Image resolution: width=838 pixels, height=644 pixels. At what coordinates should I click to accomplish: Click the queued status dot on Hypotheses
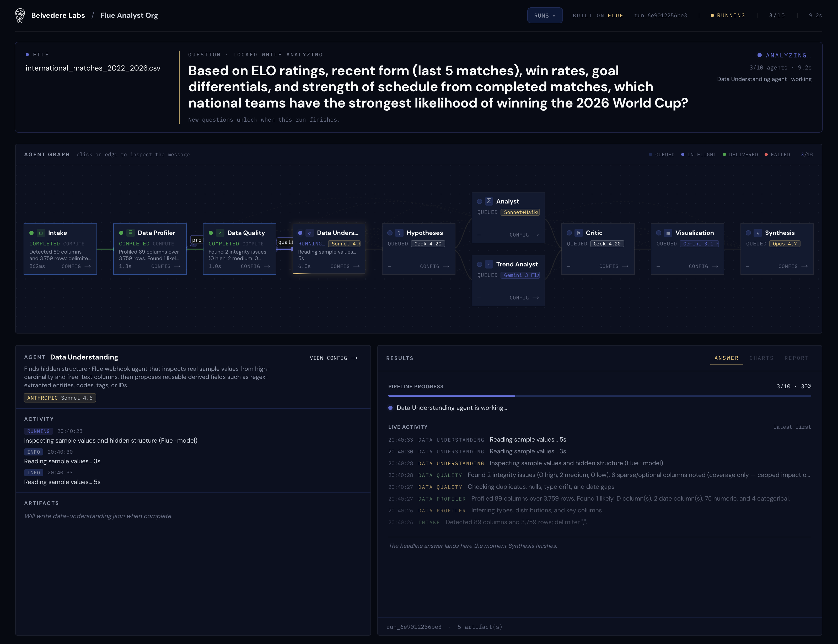point(390,233)
